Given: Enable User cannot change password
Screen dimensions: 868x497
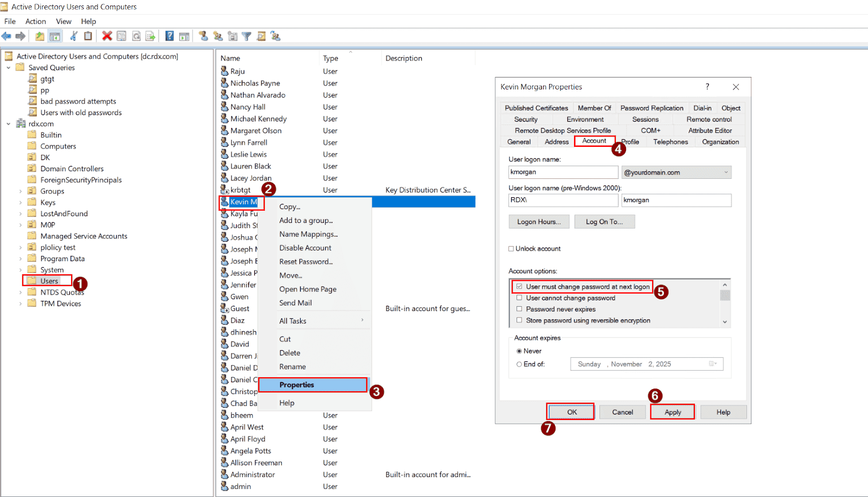Looking at the screenshot, I should pyautogui.click(x=520, y=298).
